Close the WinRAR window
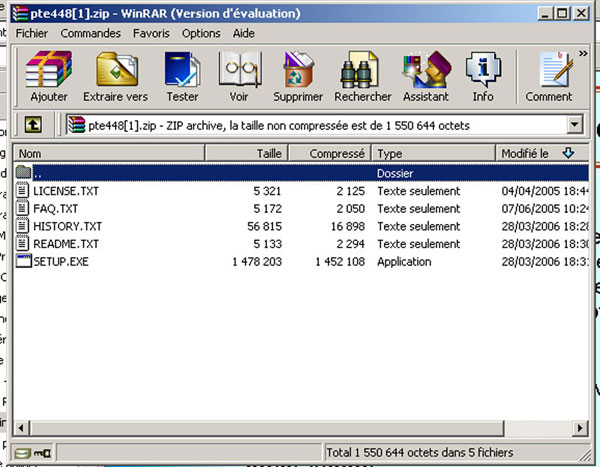This screenshot has height=467, width=600. 581,13
